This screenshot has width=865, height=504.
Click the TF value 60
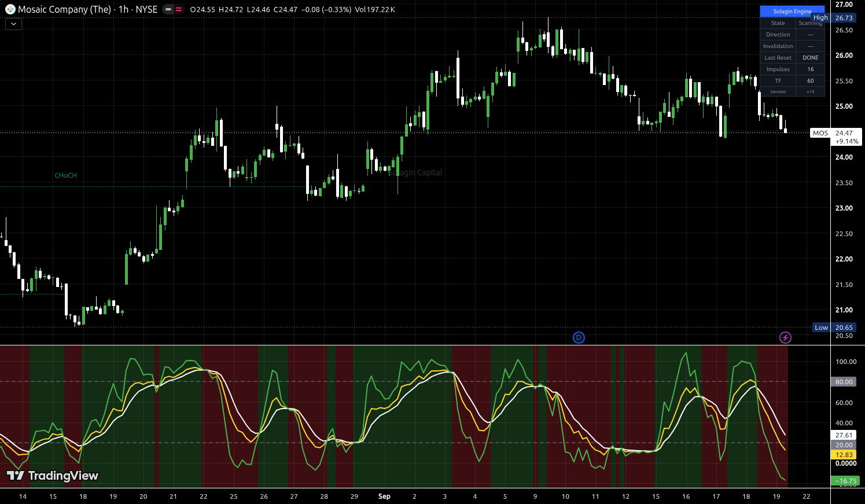(x=811, y=80)
